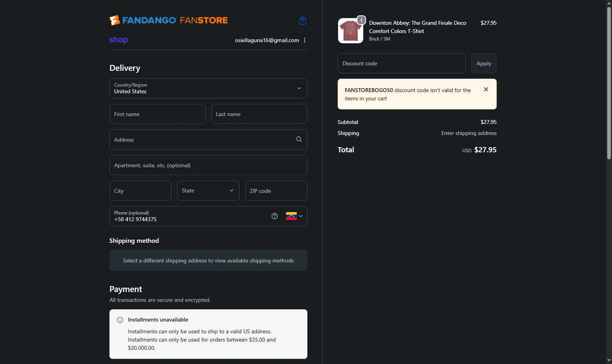This screenshot has width=612, height=364.
Task: Select the Apartment, suite field
Action: pos(208,165)
